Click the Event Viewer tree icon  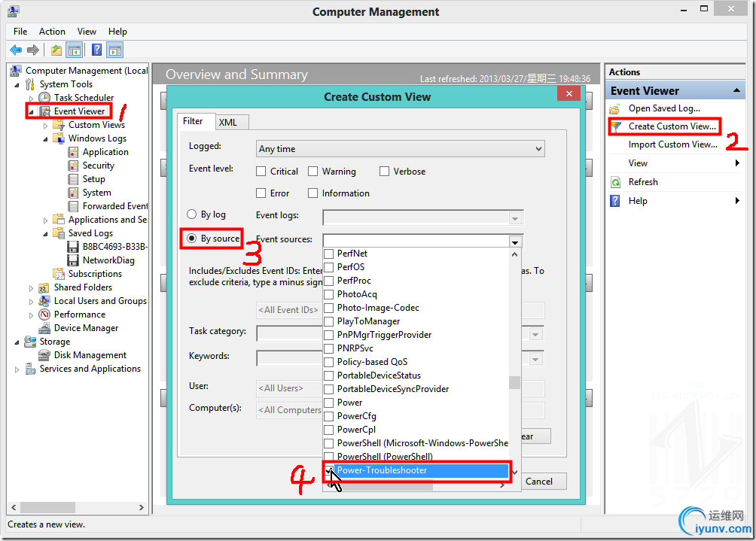(x=44, y=111)
